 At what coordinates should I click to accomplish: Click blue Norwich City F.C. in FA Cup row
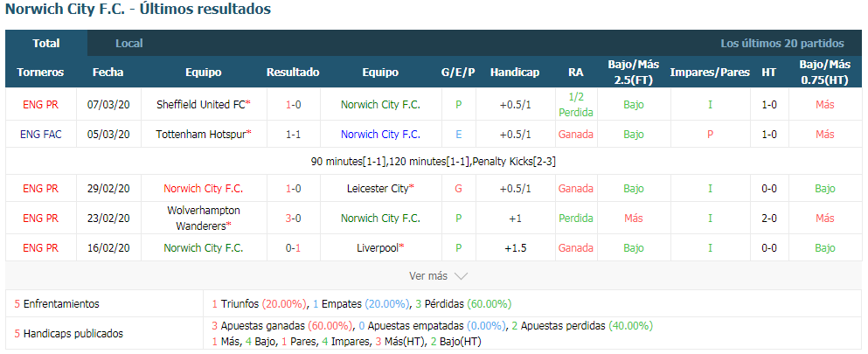coord(380,134)
